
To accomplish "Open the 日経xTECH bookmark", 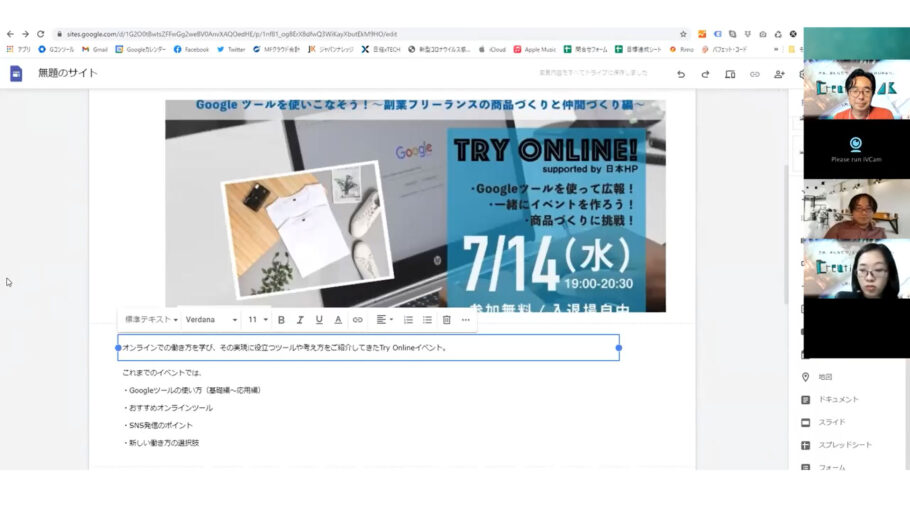I will [381, 49].
